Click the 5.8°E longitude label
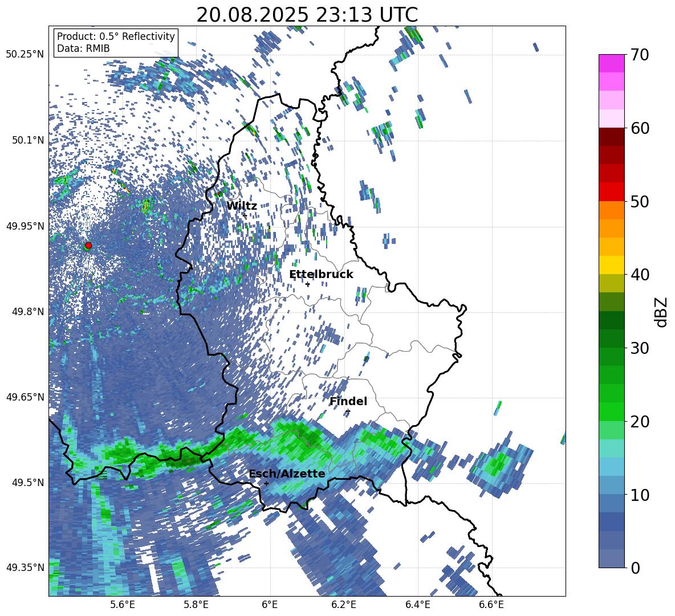The image size is (675, 616). (196, 605)
